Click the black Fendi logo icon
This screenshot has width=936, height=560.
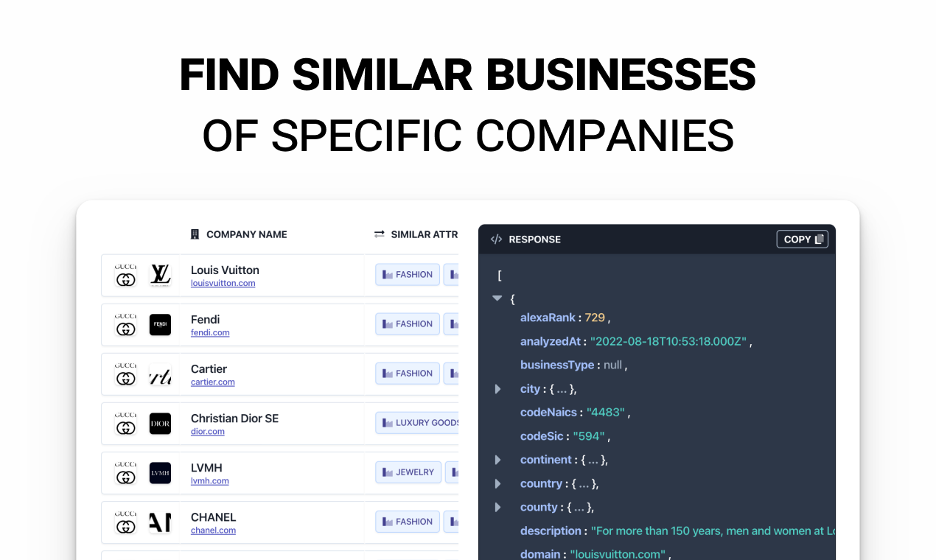click(x=160, y=325)
